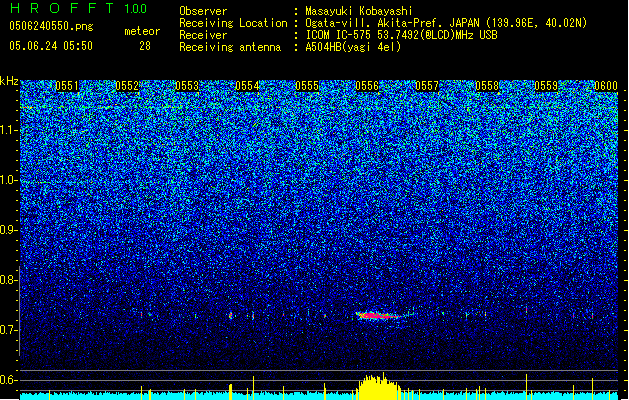Click the 0552 time marker
This screenshot has height=400, width=629.
point(127,86)
